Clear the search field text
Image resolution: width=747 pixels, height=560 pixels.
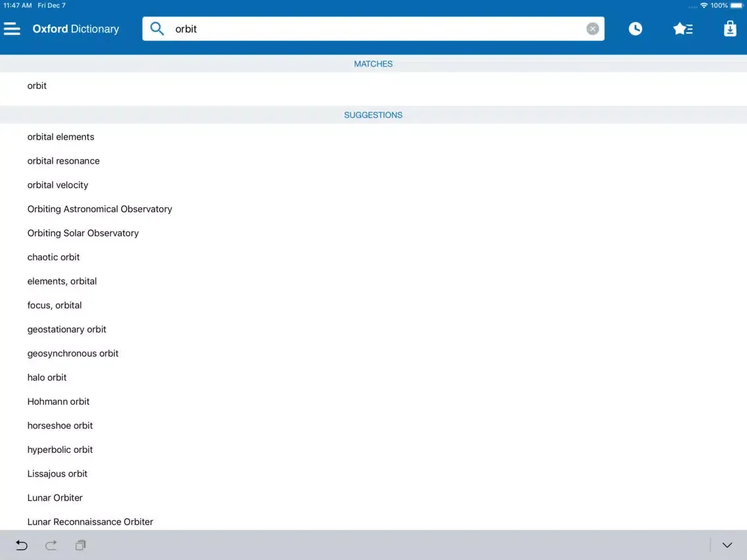(x=592, y=28)
